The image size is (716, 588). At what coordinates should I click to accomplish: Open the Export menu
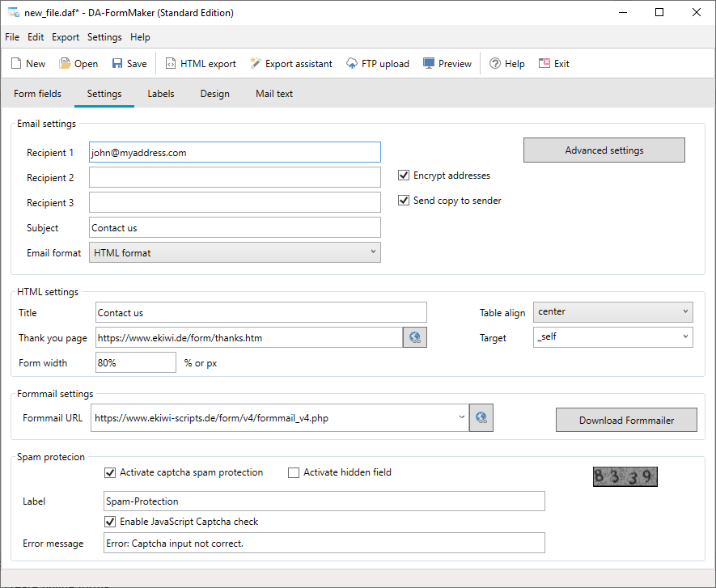coord(66,37)
